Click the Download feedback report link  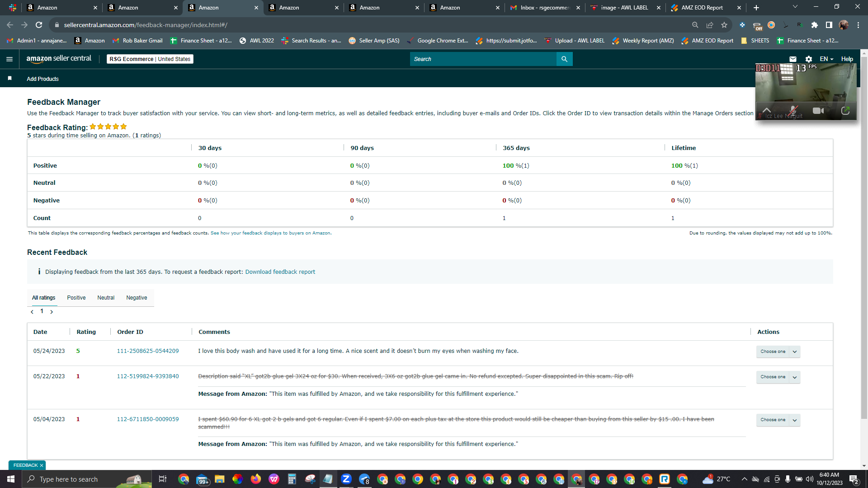tap(280, 272)
